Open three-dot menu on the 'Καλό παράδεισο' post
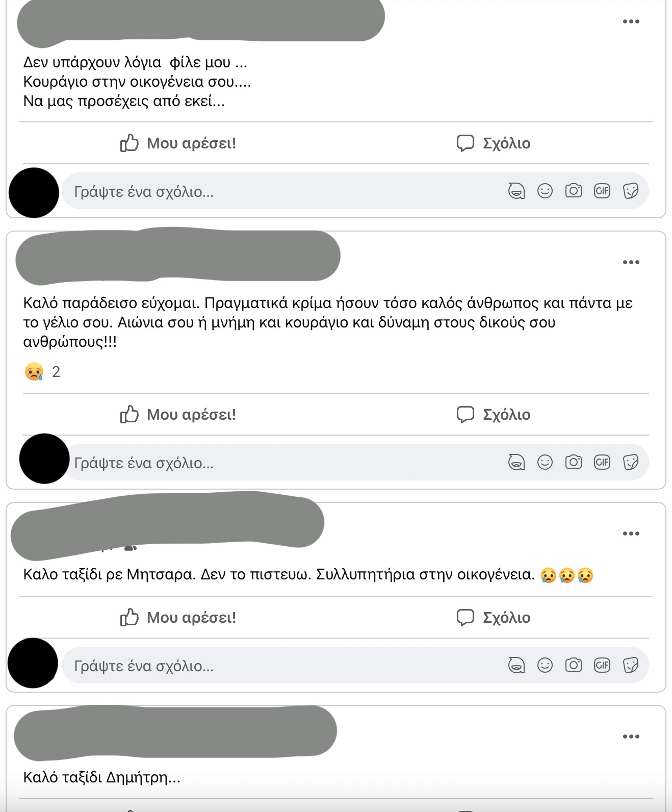Image resolution: width=672 pixels, height=812 pixels. pyautogui.click(x=631, y=262)
